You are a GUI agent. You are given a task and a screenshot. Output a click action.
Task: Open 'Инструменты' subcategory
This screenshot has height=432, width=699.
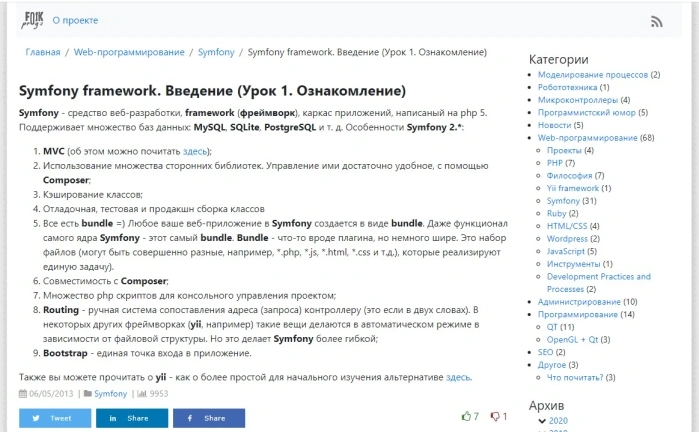(x=573, y=264)
